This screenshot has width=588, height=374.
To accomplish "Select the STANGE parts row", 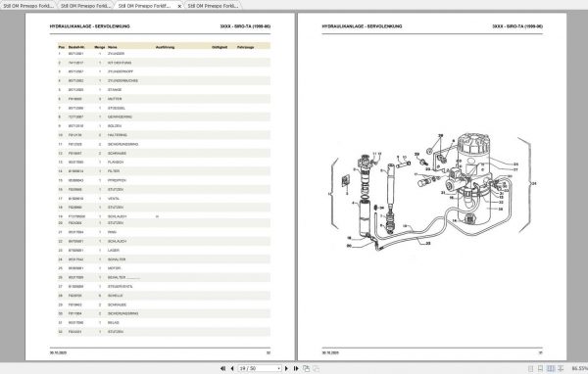I will 164,90.
